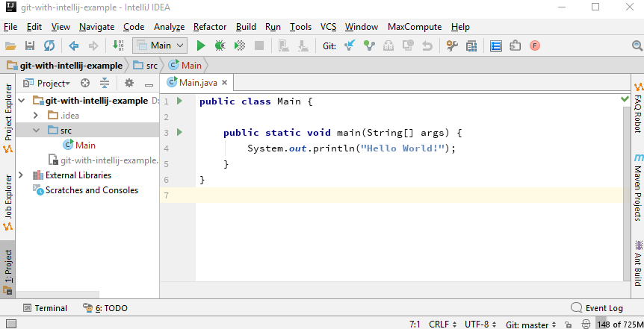Open the Main run configuration dropdown
Image resolution: width=644 pixels, height=329 pixels.
click(x=160, y=46)
